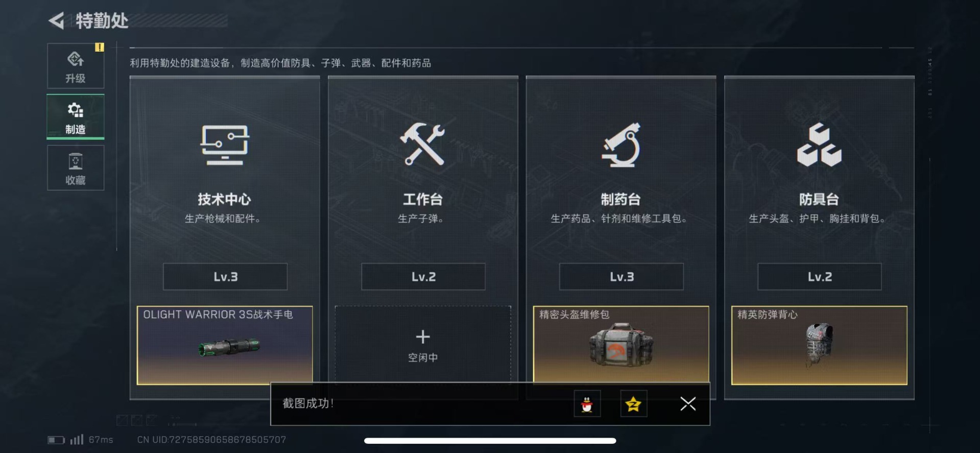
Task: Click the 工作台 hammer and wrench icon
Action: pos(423,144)
